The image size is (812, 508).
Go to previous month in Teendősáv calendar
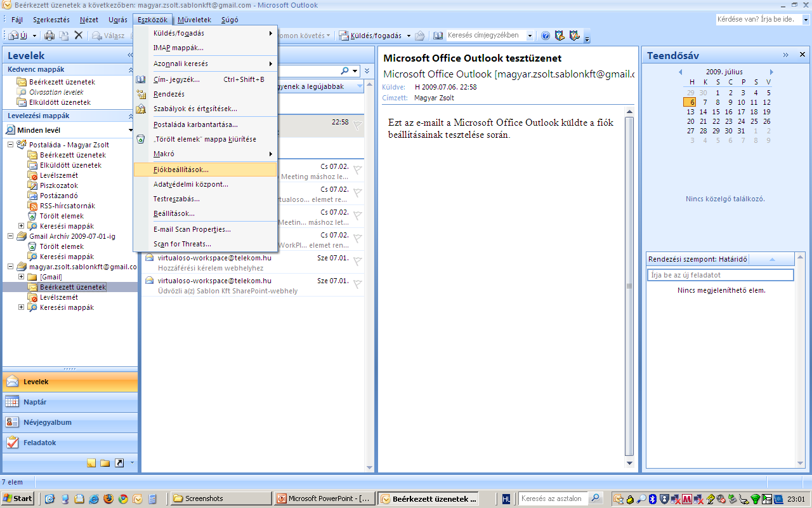(680, 72)
